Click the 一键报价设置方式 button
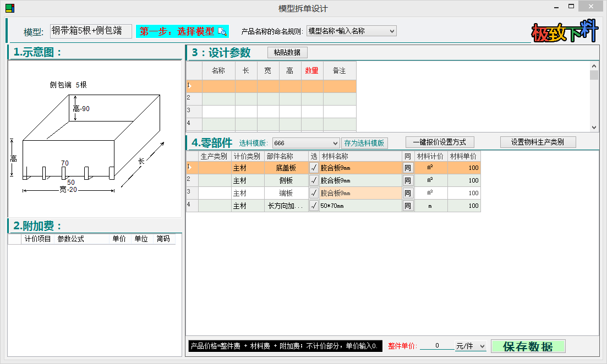The height and width of the screenshot is (364, 607). (439, 142)
